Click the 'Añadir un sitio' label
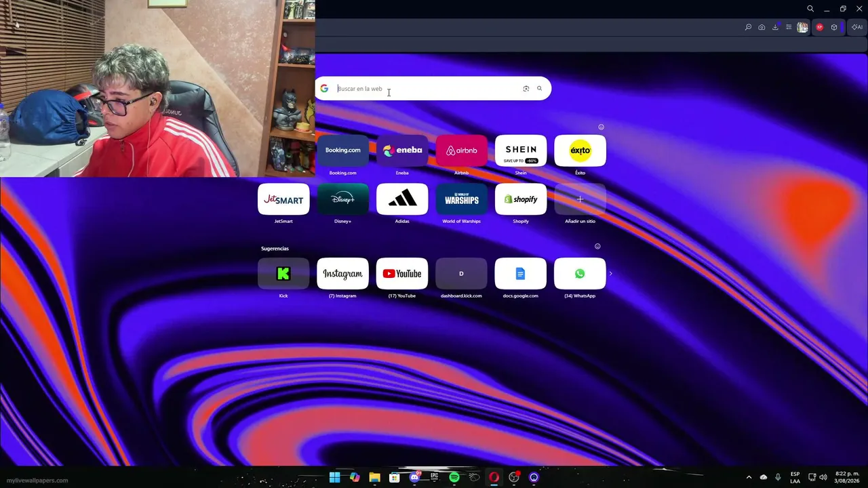This screenshot has width=868, height=488. pyautogui.click(x=580, y=222)
